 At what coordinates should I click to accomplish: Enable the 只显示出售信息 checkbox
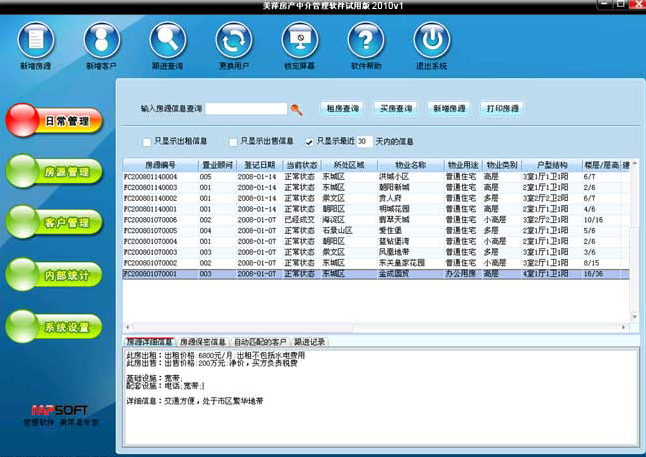233,142
